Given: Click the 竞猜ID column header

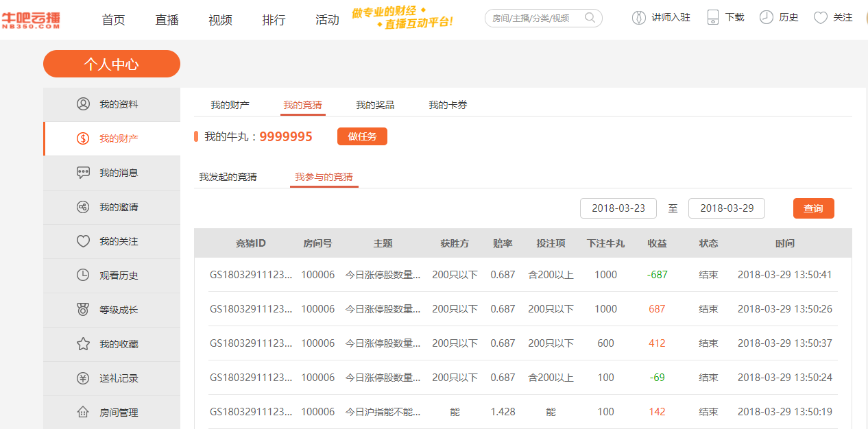Looking at the screenshot, I should [x=251, y=243].
